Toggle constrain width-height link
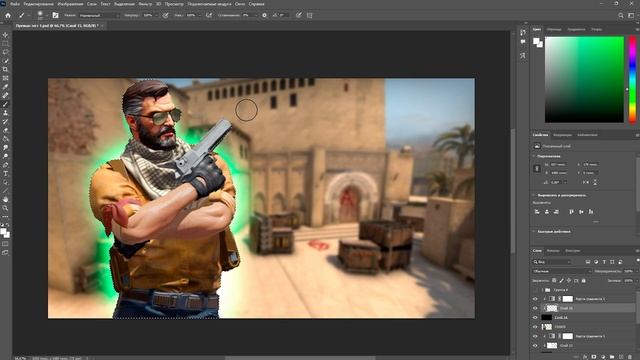 click(537, 169)
